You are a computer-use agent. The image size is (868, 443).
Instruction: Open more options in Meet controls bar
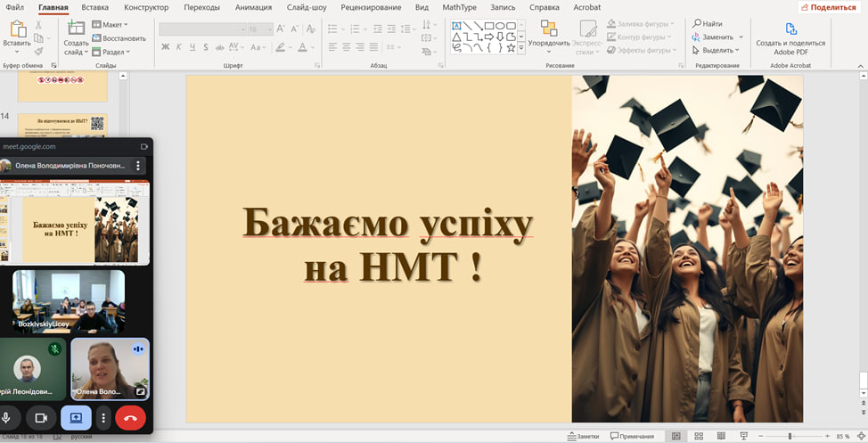tap(104, 416)
